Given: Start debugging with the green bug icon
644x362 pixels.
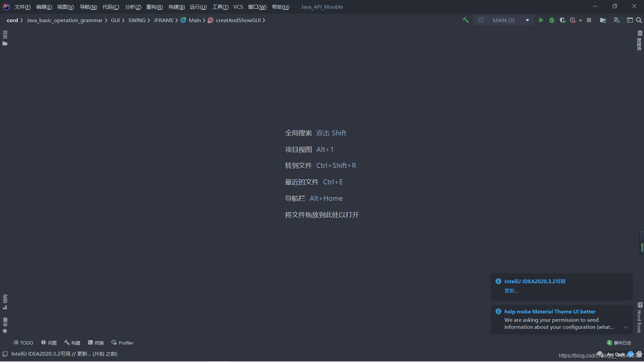Looking at the screenshot, I should coord(552,20).
